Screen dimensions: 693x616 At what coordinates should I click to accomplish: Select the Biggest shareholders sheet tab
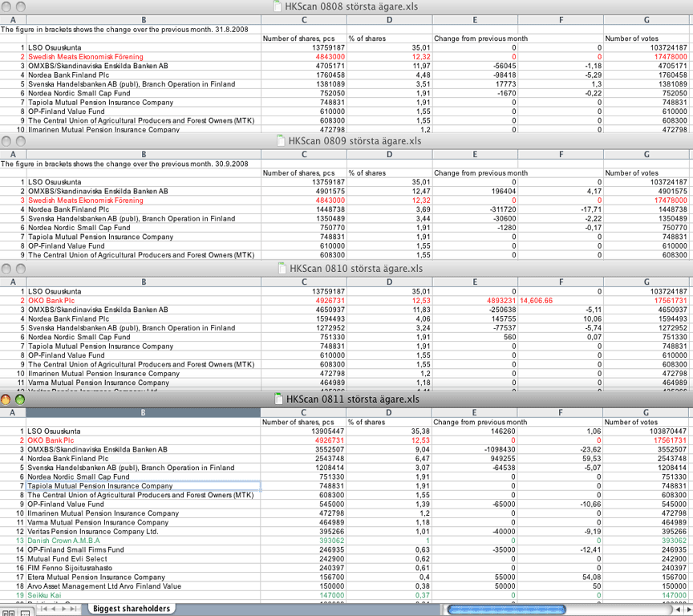[132, 609]
